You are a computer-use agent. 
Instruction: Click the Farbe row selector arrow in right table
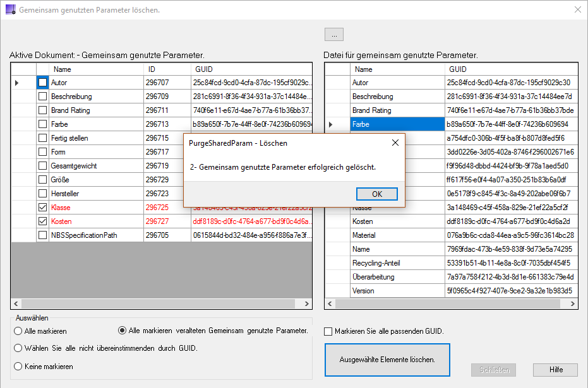point(330,124)
